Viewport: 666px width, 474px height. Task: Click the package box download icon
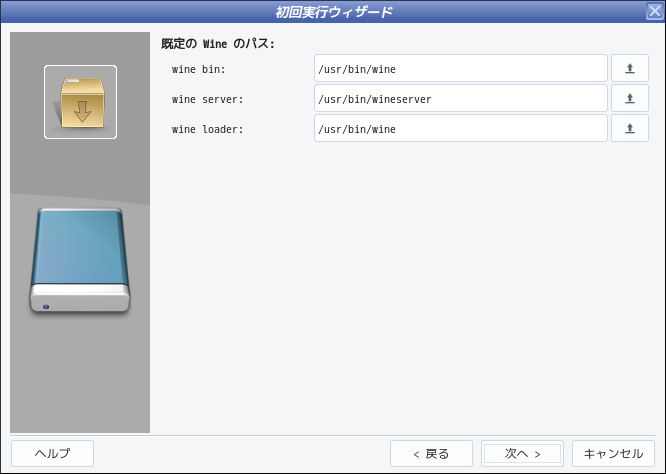tap(80, 102)
